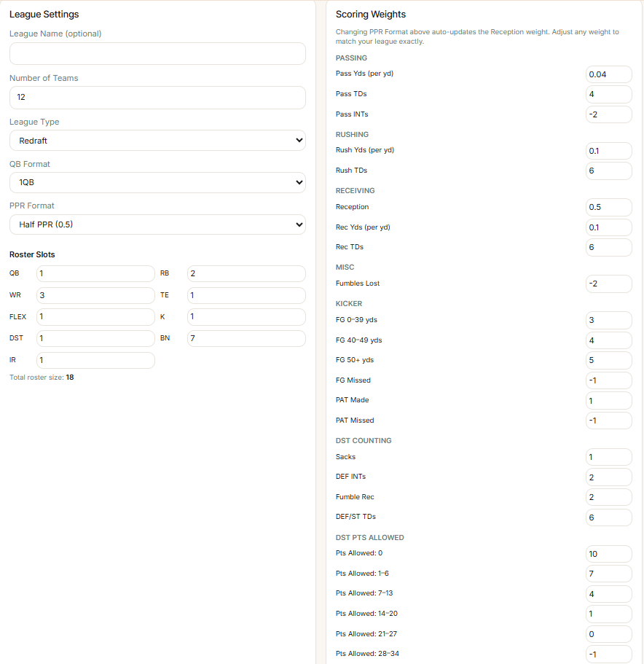Focus the Reception weight field
The height and width of the screenshot is (664, 644).
click(609, 207)
